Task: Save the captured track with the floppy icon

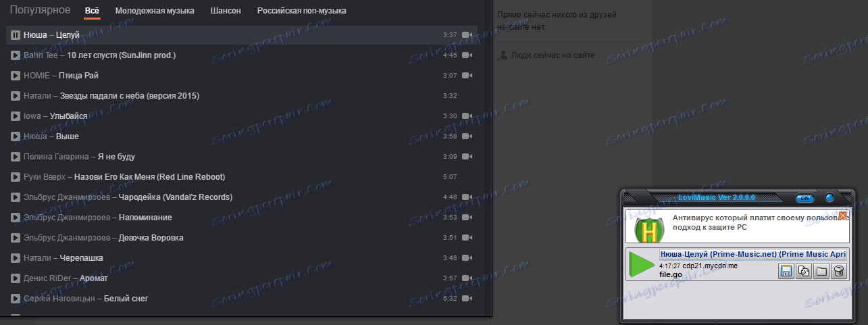Action: click(786, 271)
